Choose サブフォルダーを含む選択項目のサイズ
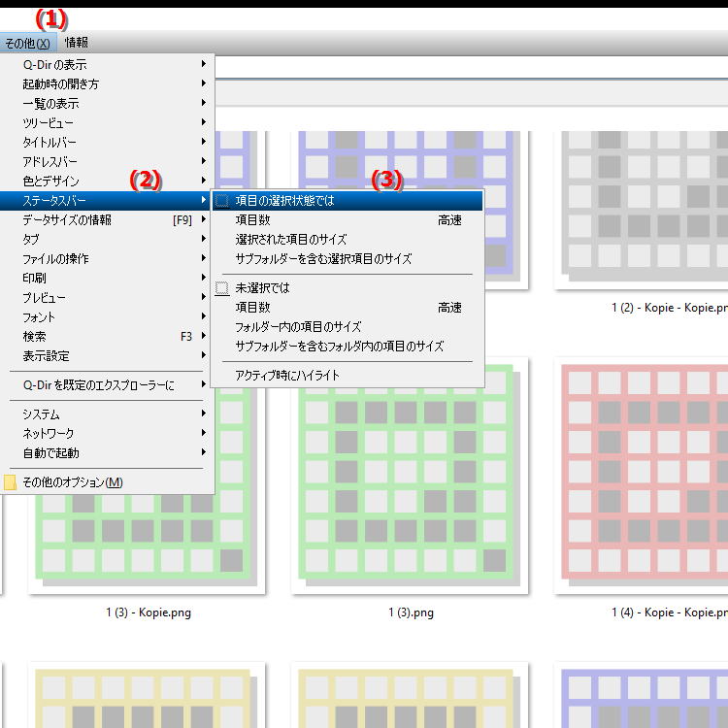Screen dimensions: 728x728 tap(347, 259)
